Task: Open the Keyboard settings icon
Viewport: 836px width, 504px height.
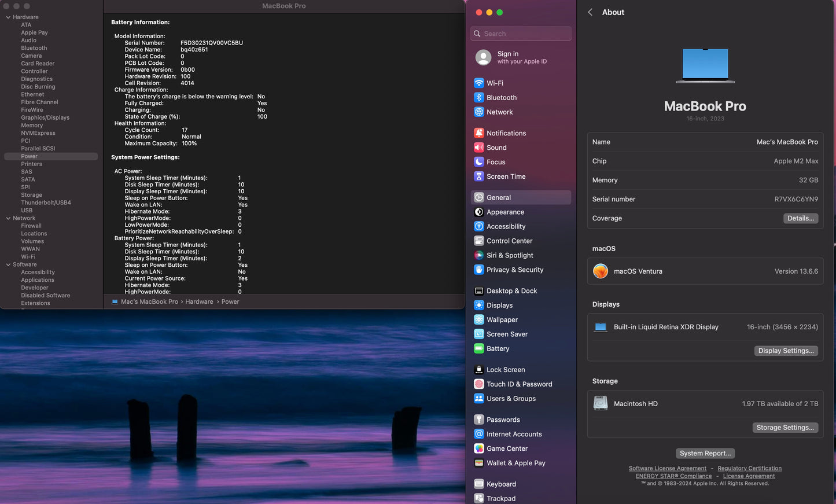Action: 479,484
